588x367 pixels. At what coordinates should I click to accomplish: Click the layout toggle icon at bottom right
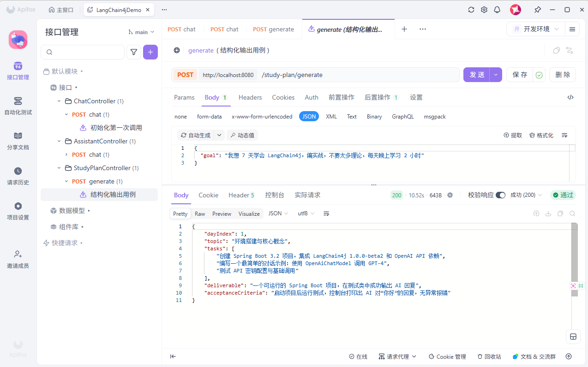(573, 337)
